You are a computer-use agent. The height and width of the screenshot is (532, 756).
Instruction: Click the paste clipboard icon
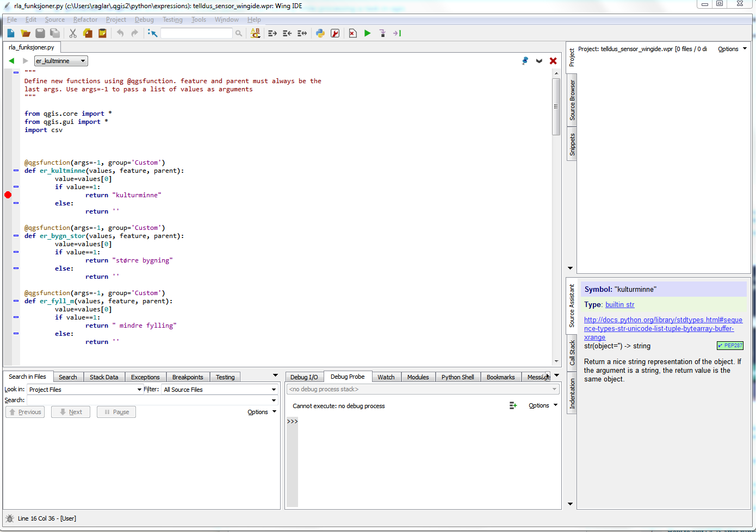[102, 33]
